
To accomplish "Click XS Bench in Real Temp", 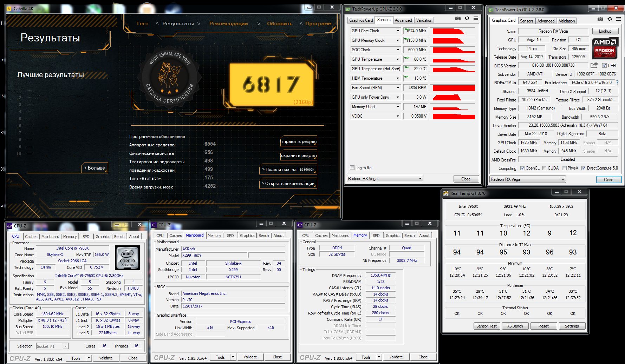I will click(x=515, y=326).
